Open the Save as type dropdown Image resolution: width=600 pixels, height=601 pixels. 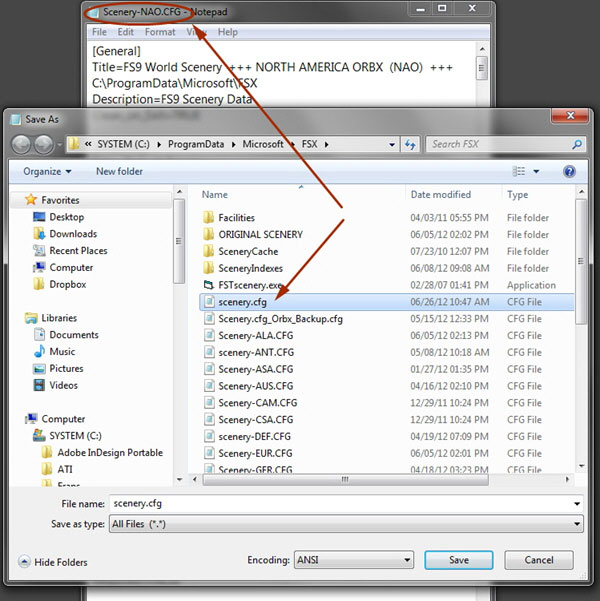pyautogui.click(x=345, y=524)
